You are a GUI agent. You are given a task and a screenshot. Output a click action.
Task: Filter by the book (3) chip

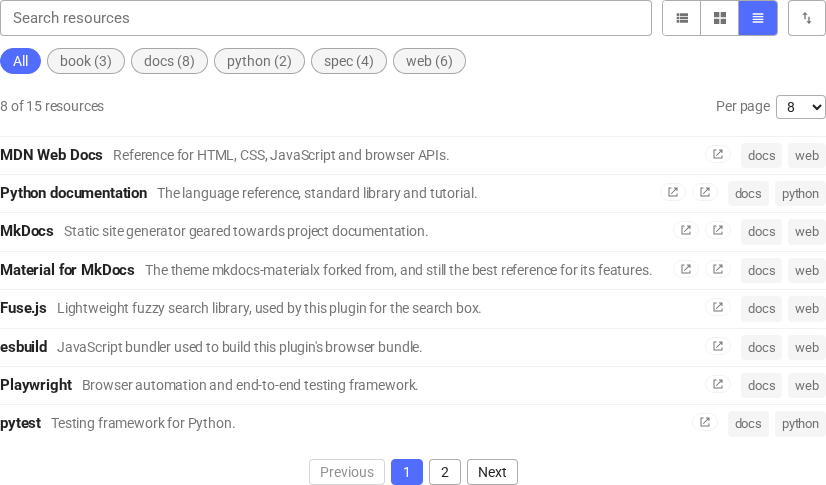86,61
